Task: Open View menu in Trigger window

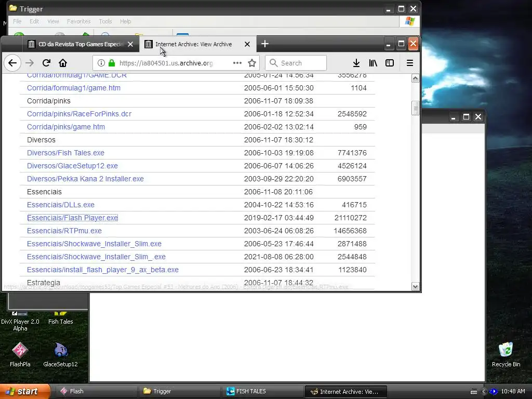Action: tap(53, 21)
